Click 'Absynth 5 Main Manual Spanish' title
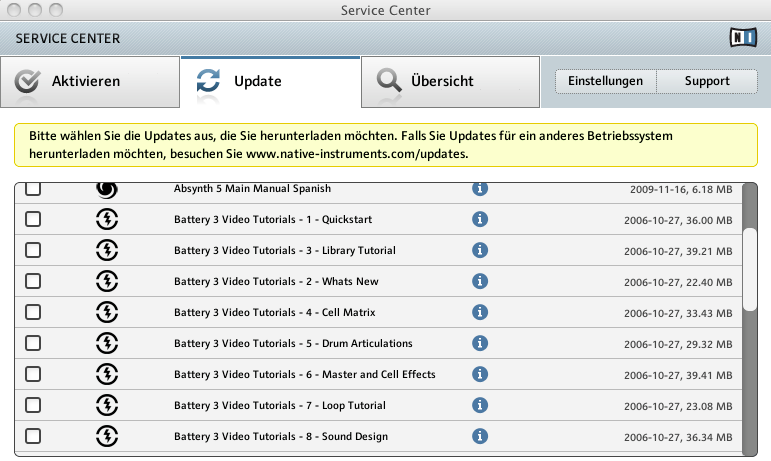This screenshot has height=461, width=771. coord(252,189)
